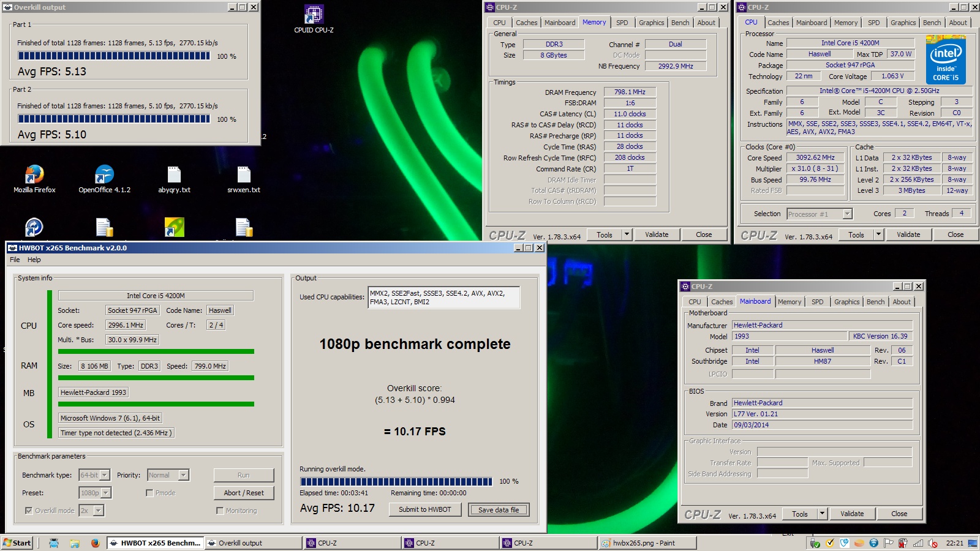Viewport: 980px width, 551px height.
Task: Switch to SPD tab in CPU-Z Memory window
Action: point(622,23)
